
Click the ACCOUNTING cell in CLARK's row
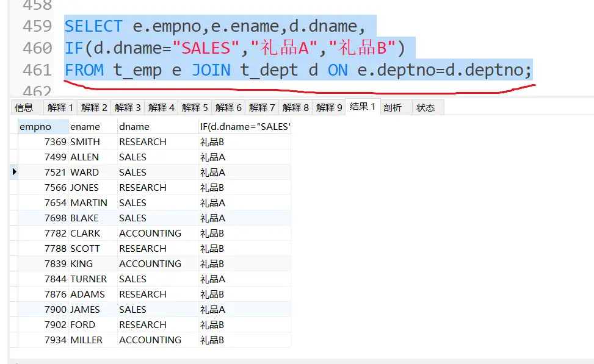pos(150,234)
